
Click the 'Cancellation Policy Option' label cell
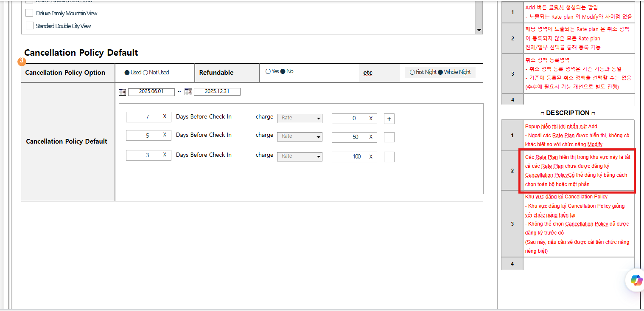(68, 73)
